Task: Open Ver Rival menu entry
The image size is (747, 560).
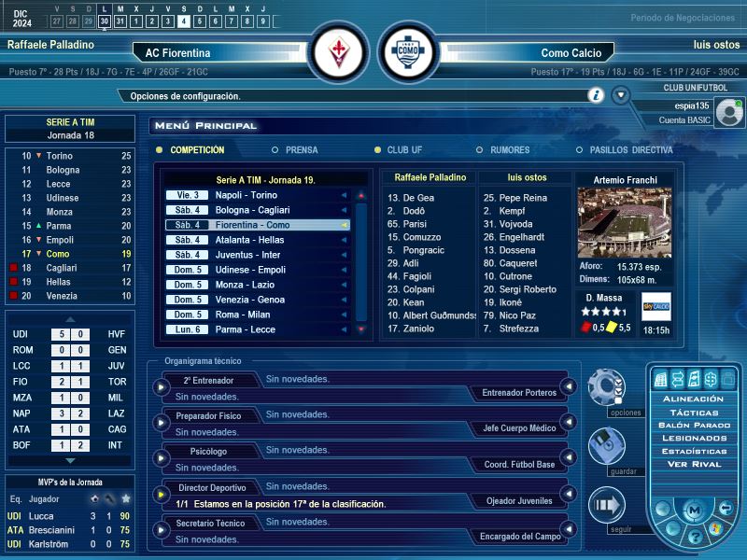Action: [x=694, y=464]
